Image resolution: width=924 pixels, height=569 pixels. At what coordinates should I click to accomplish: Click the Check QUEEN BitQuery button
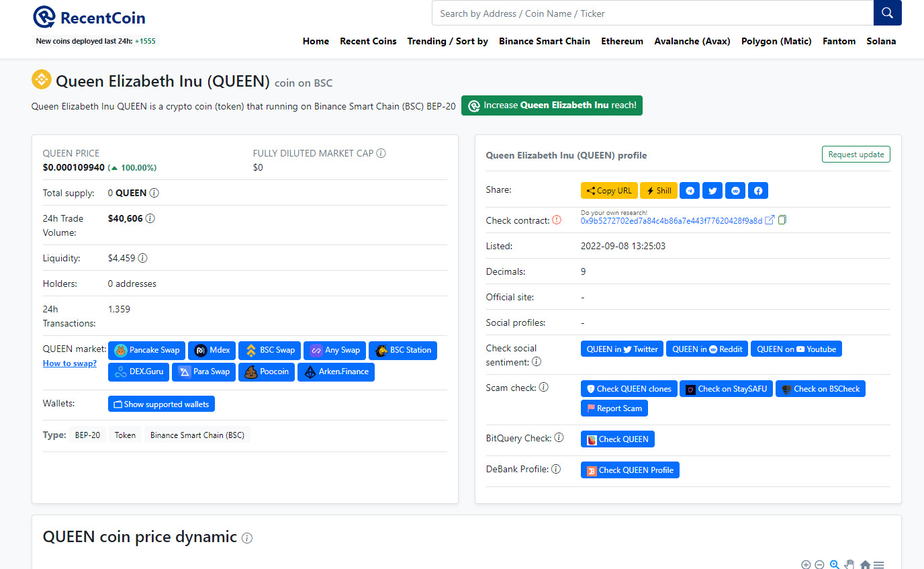[618, 439]
